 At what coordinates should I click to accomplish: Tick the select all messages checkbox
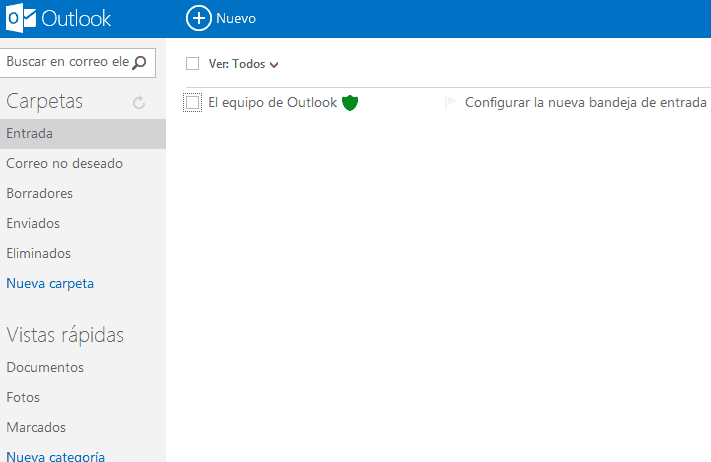(x=192, y=63)
